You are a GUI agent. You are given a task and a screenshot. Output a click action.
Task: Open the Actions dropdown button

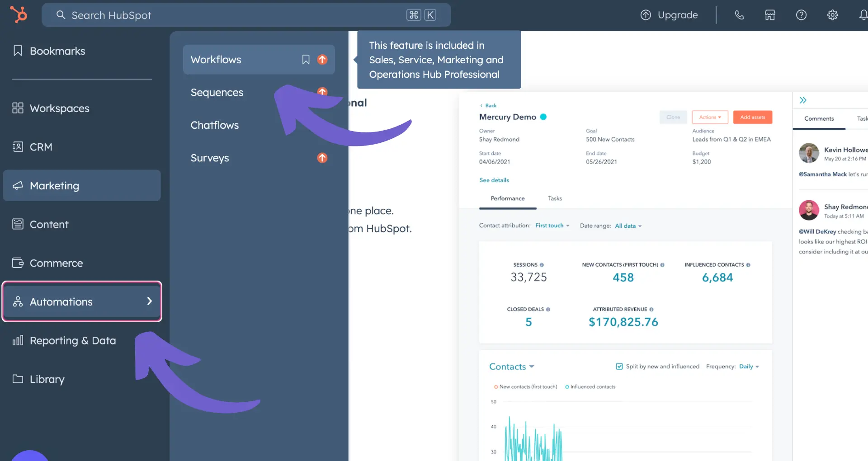(x=710, y=117)
